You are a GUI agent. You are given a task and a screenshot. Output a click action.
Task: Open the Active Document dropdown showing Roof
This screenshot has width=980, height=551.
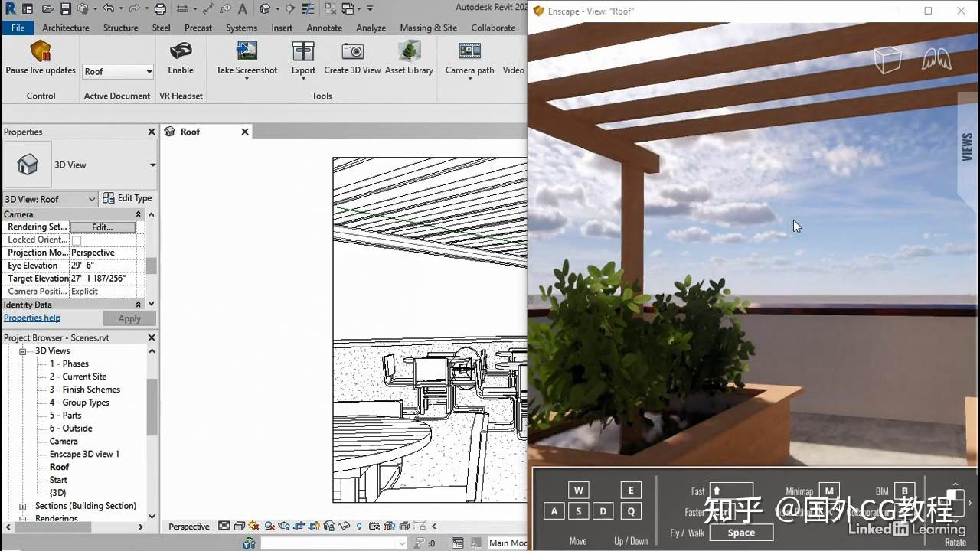click(118, 71)
